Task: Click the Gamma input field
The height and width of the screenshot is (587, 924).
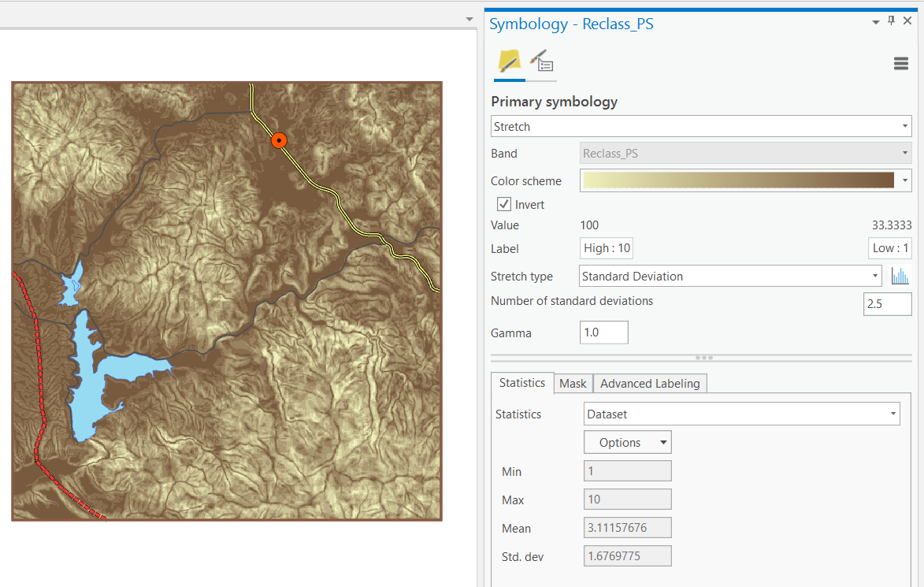Action: click(x=603, y=333)
